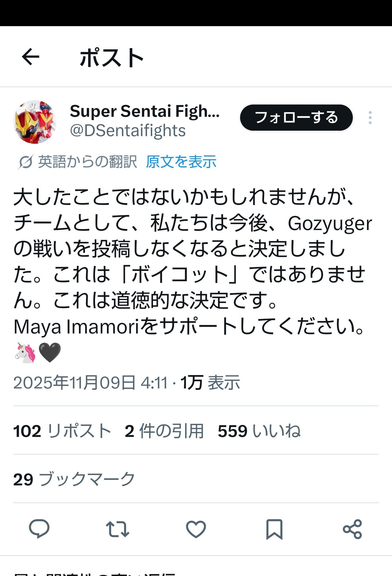Screen dimensions: 392x576
Task: Tap the @DSentaifights handle
Action: [128, 131]
